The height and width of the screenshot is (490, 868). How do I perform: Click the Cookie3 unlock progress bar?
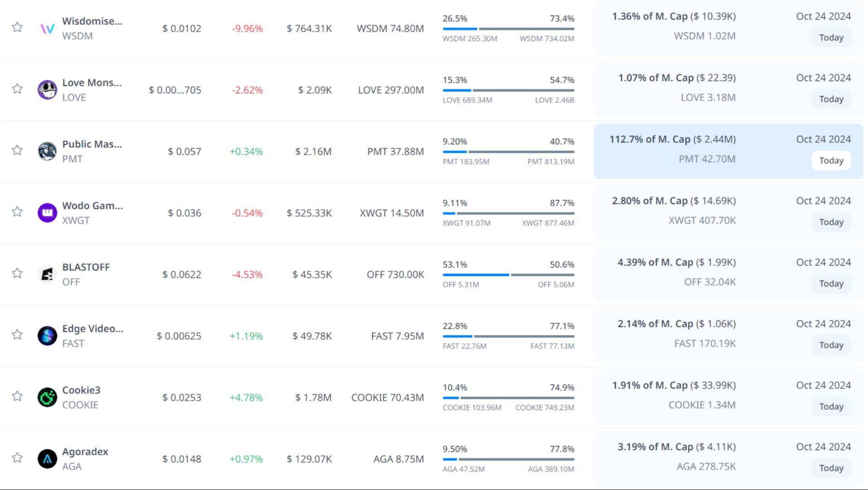pyautogui.click(x=508, y=398)
